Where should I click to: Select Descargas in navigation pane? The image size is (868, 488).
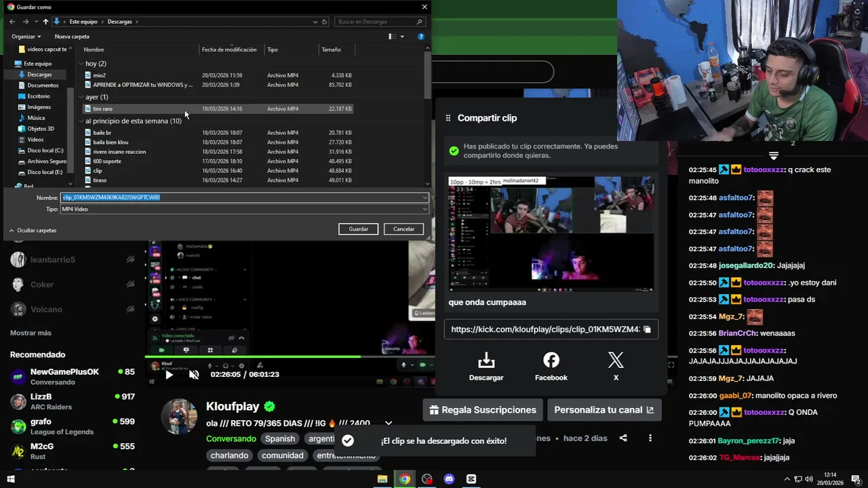pos(39,75)
